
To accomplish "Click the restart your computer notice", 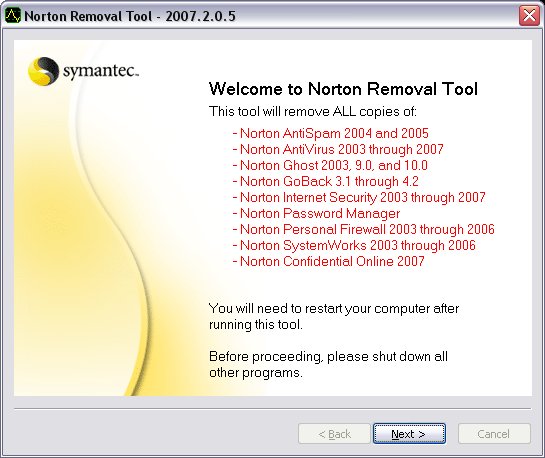I will [x=334, y=316].
